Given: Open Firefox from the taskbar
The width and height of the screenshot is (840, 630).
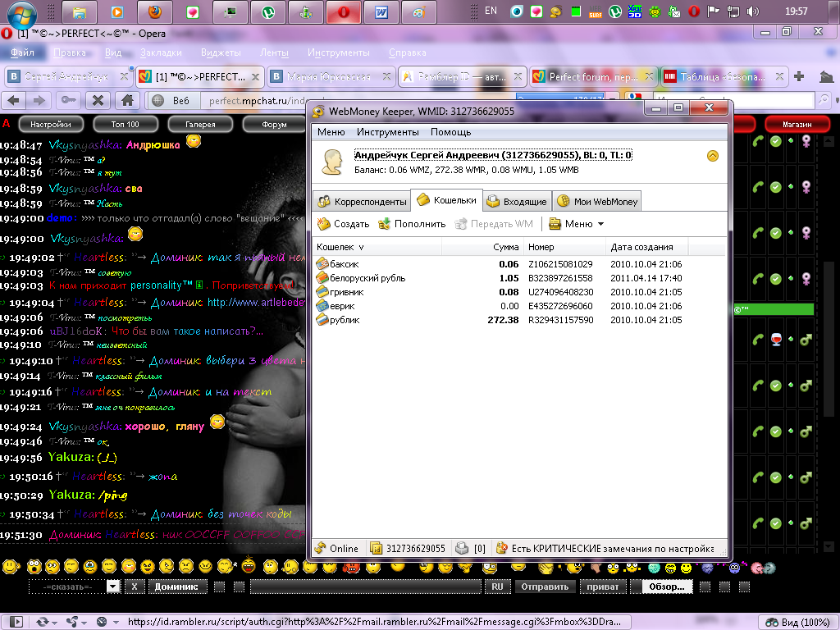Looking at the screenshot, I should point(155,11).
